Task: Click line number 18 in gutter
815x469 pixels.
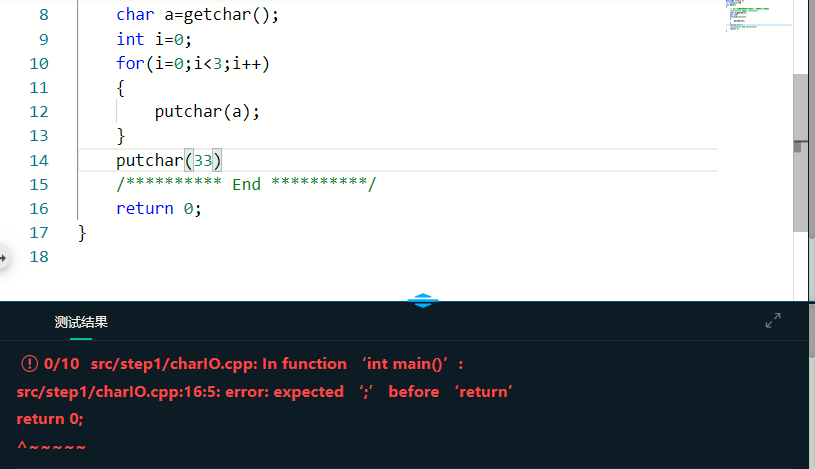Action: point(39,257)
